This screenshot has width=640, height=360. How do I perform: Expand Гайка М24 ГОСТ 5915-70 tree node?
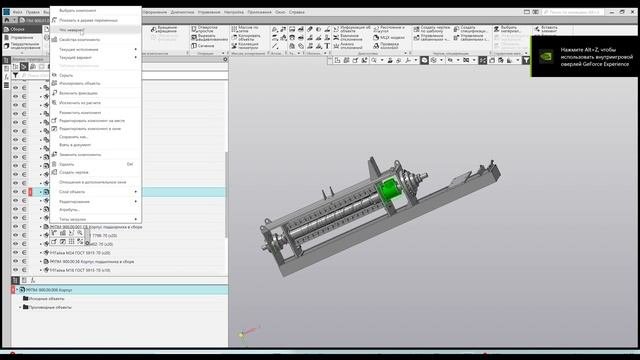click(x=41, y=253)
